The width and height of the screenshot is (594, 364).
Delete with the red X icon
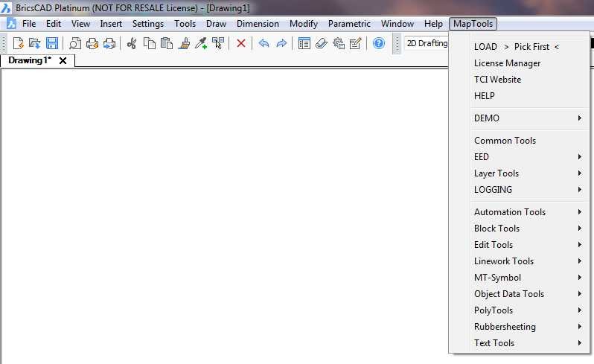coord(240,43)
